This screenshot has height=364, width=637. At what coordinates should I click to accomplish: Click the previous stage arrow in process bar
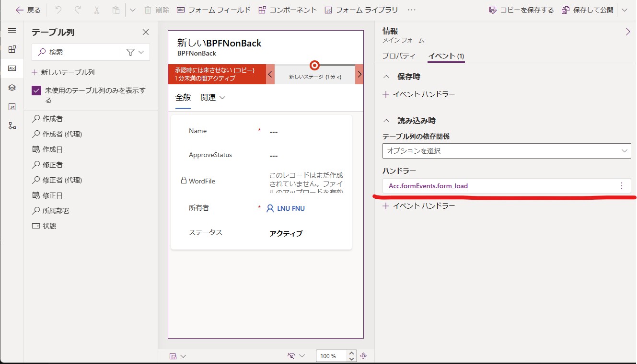coord(270,74)
